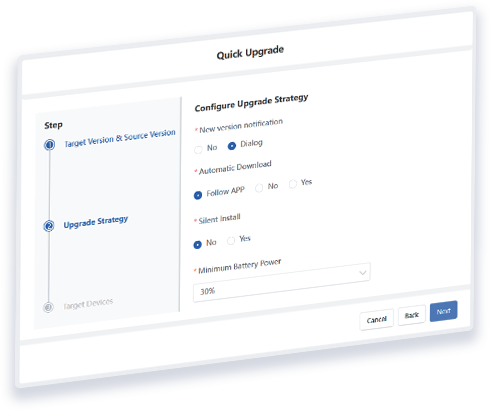The height and width of the screenshot is (411, 491).
Task: Select No for Automatic Download
Action: [259, 188]
